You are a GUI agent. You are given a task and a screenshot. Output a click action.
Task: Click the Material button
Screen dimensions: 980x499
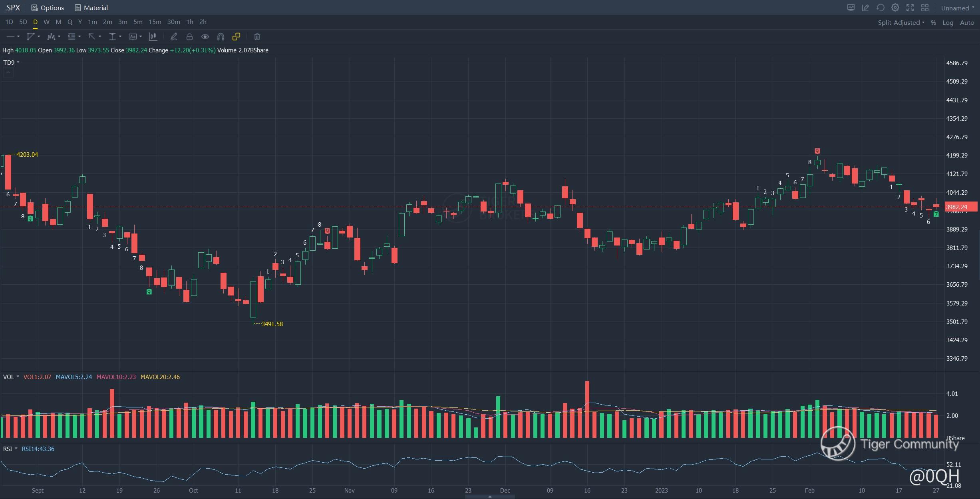pyautogui.click(x=91, y=8)
